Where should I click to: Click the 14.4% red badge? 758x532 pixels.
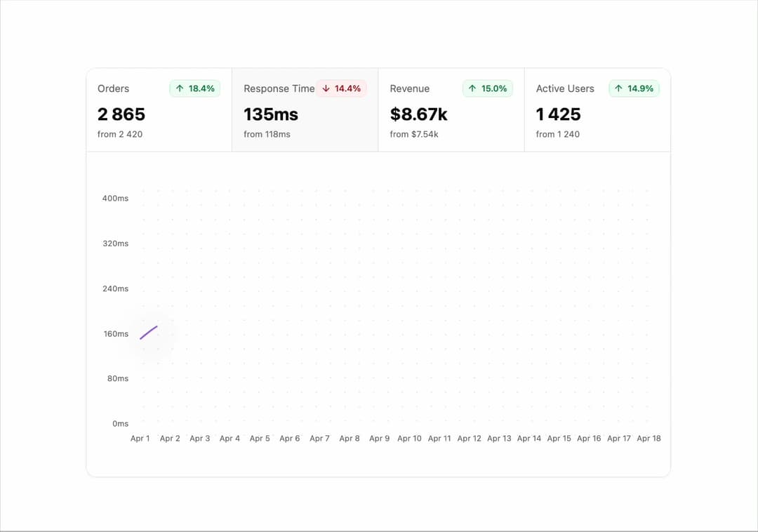[x=341, y=88]
